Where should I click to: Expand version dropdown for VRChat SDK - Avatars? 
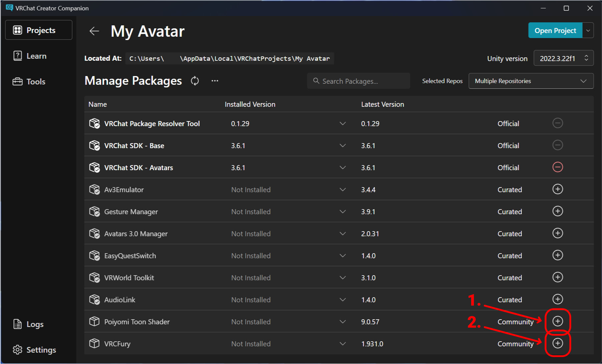point(343,167)
